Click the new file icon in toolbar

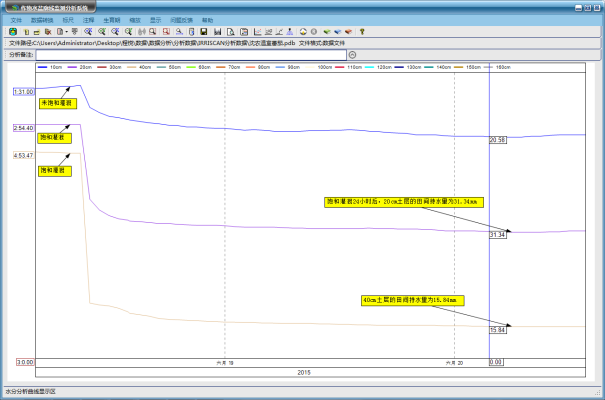[26, 32]
